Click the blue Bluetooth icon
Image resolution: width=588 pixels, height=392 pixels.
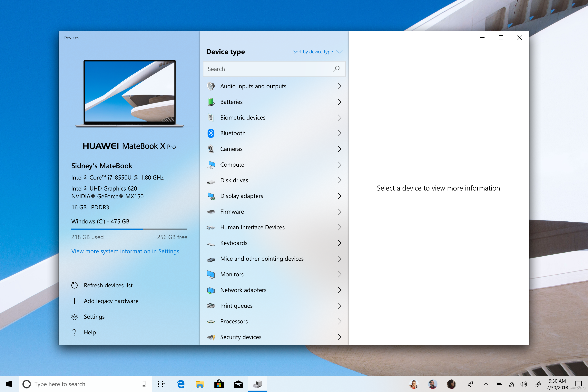click(x=211, y=133)
